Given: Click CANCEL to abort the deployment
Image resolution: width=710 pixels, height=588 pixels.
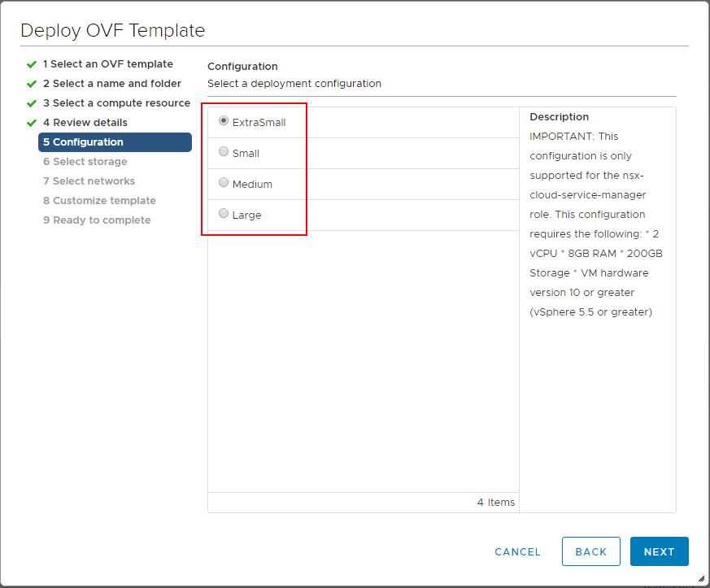Looking at the screenshot, I should [517, 551].
